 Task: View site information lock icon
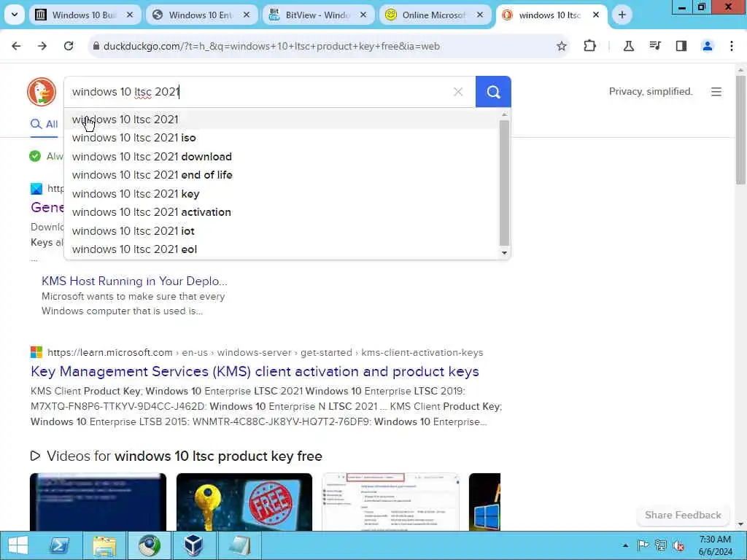point(96,46)
